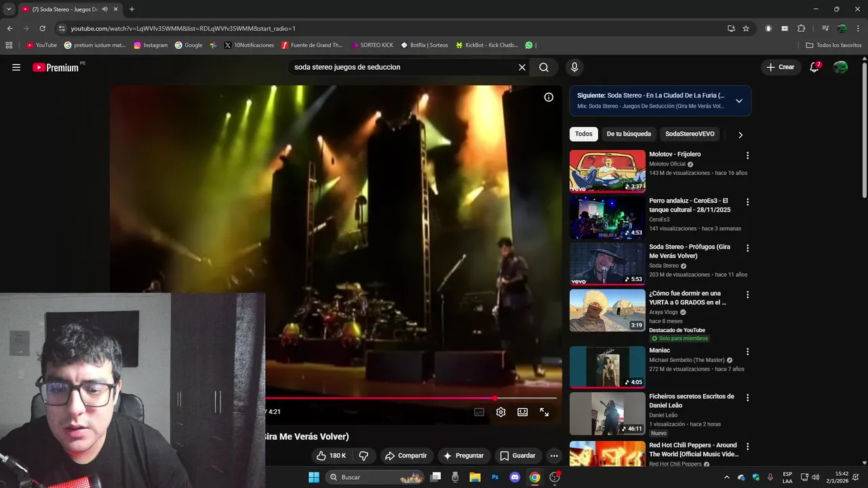Open Maniac video thumbnail
868x488 pixels.
608,367
